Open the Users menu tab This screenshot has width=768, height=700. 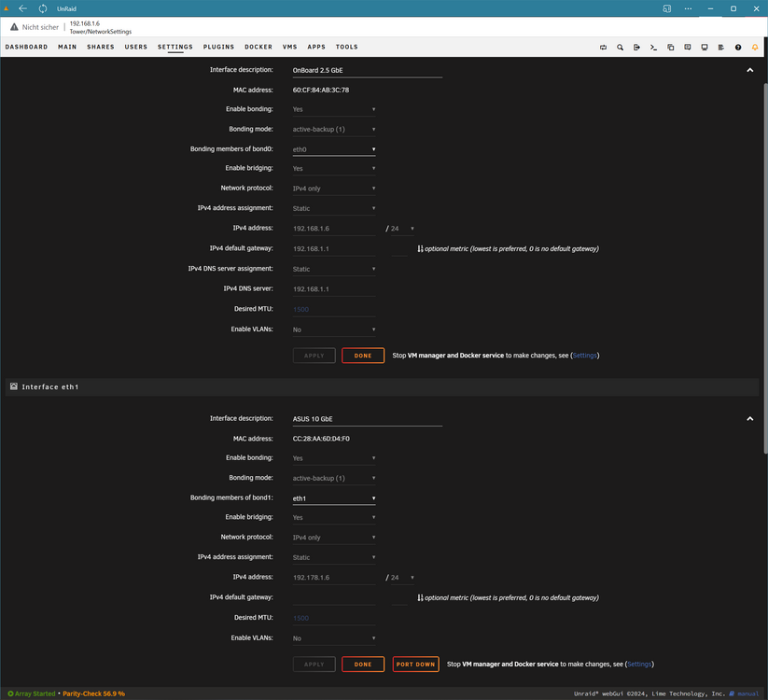click(x=135, y=47)
